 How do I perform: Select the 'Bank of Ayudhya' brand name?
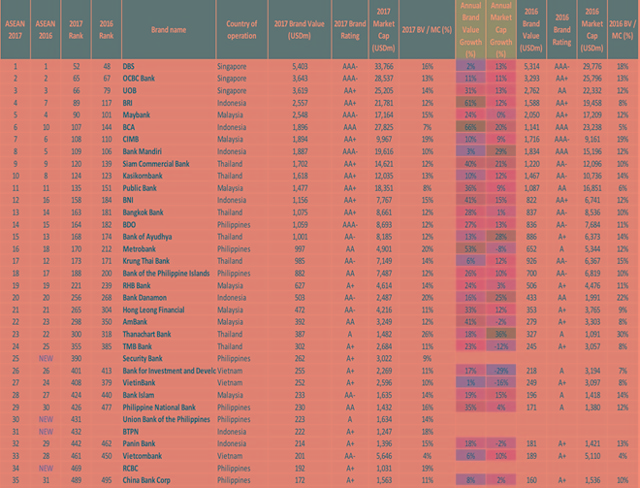pos(147,237)
